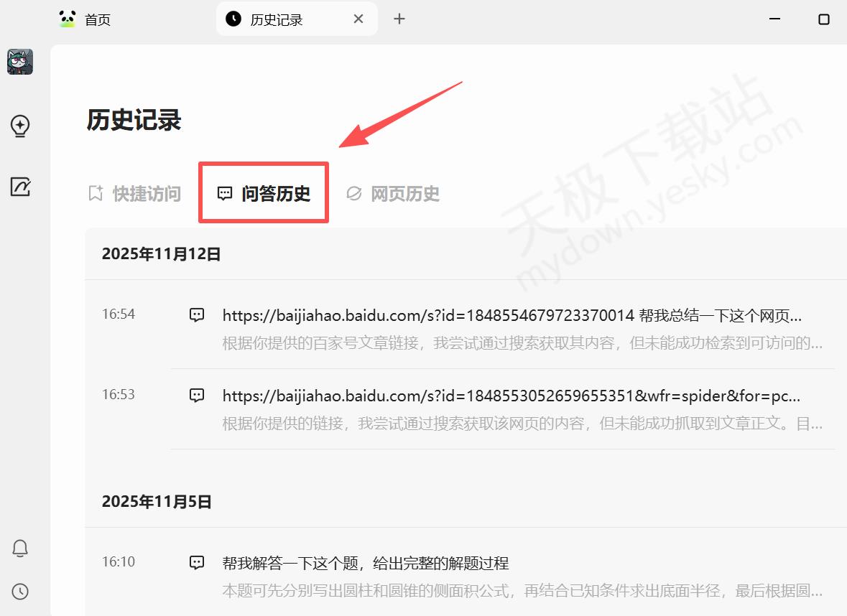Image resolution: width=847 pixels, height=616 pixels.
Task: Open the 1848554679723370014 baijiahao history entry
Action: (512, 315)
